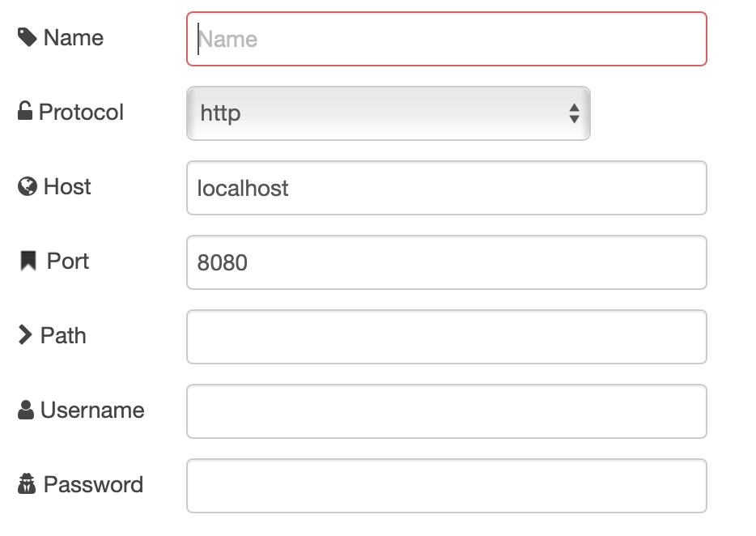The height and width of the screenshot is (536, 756).
Task: Focus the Username input field
Action: click(x=446, y=411)
